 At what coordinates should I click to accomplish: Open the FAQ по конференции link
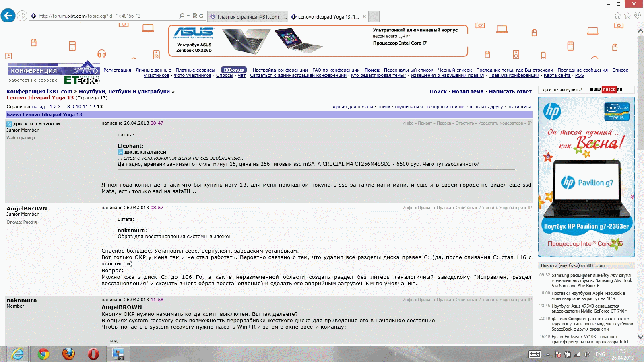click(336, 70)
